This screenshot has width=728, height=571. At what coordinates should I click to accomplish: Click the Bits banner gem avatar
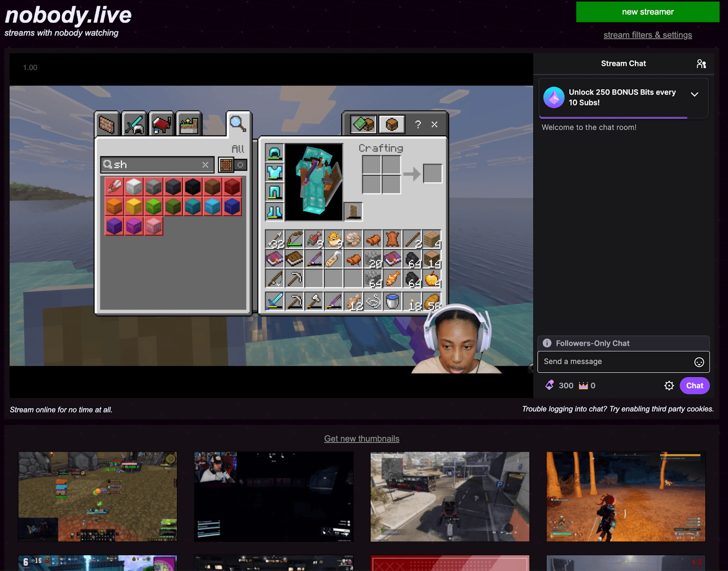554,97
